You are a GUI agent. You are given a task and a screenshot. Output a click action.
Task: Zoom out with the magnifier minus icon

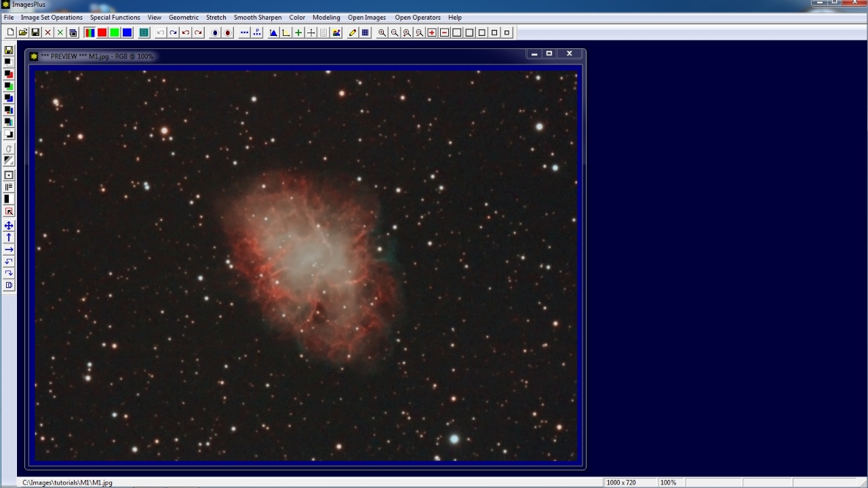pos(395,33)
